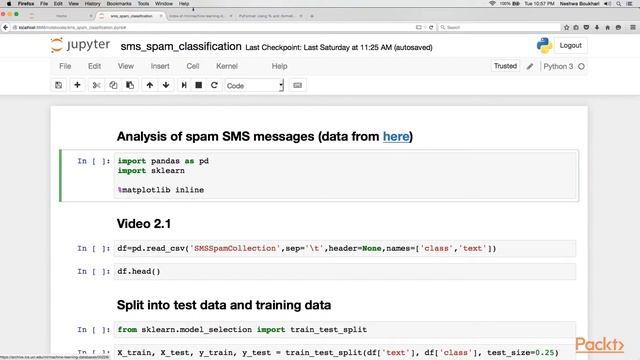Click the kernel status circle indicator

point(581,66)
